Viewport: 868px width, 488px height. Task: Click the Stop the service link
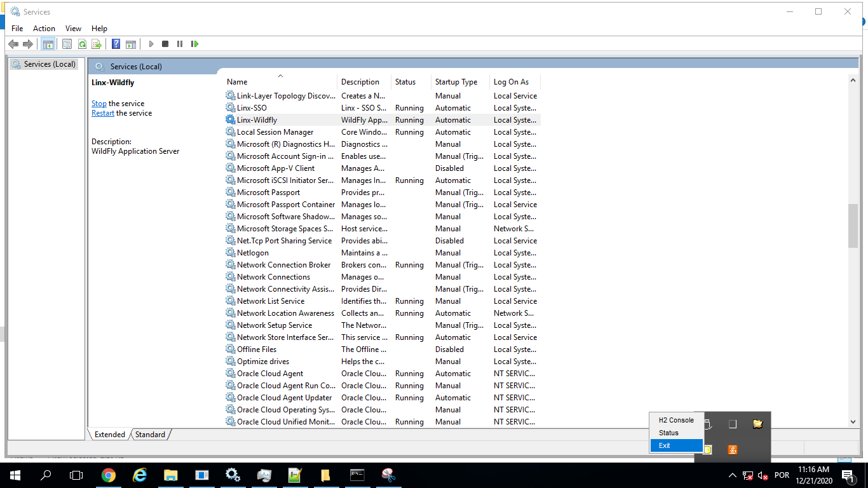99,104
